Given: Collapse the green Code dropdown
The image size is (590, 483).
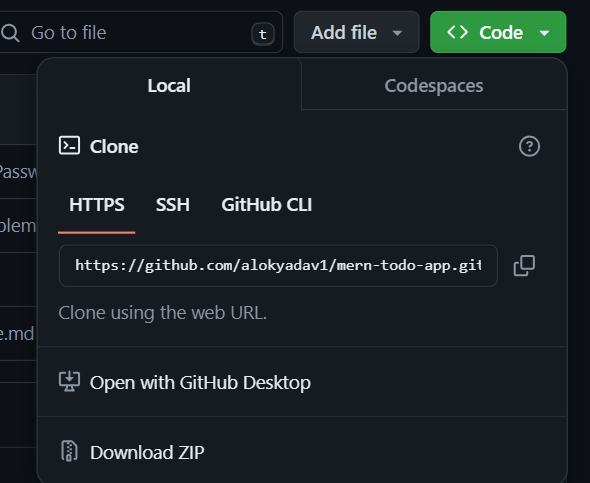Looking at the screenshot, I should point(498,32).
